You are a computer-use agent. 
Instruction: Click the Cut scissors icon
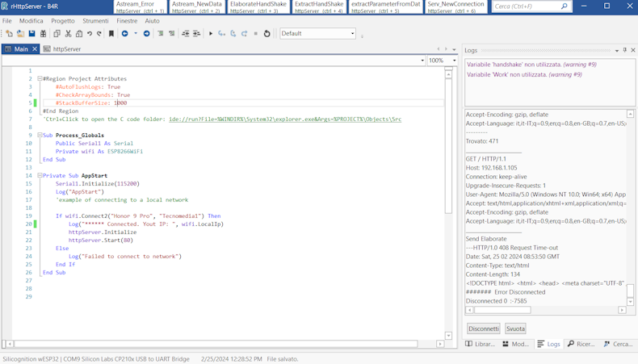68,34
